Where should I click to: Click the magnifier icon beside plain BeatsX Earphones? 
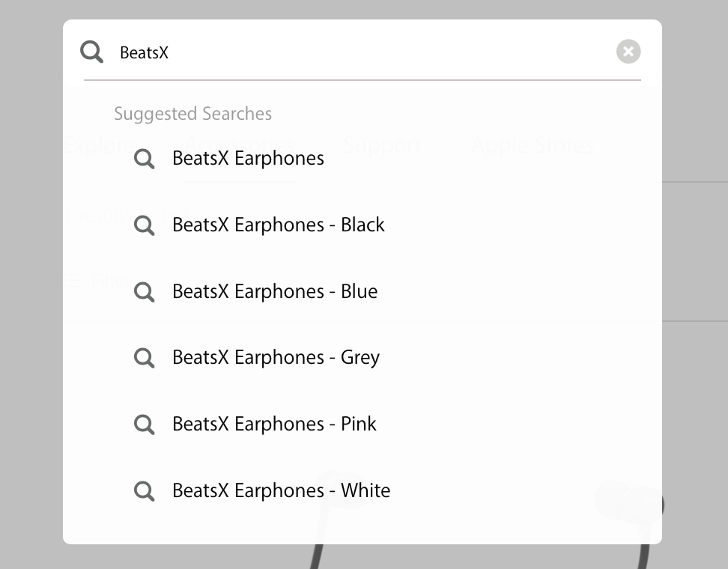(144, 159)
